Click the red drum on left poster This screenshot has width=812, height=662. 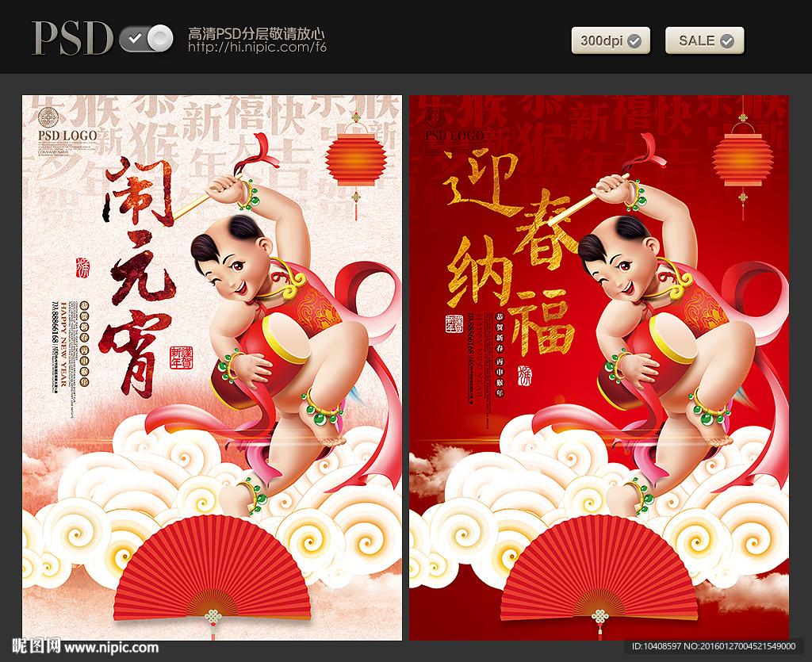263,360
